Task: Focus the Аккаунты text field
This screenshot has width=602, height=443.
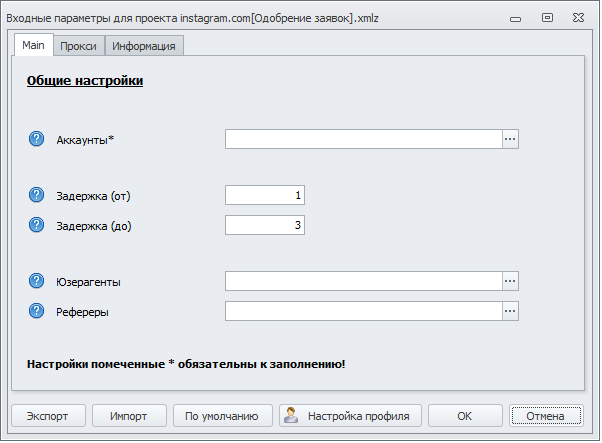Action: click(x=363, y=139)
